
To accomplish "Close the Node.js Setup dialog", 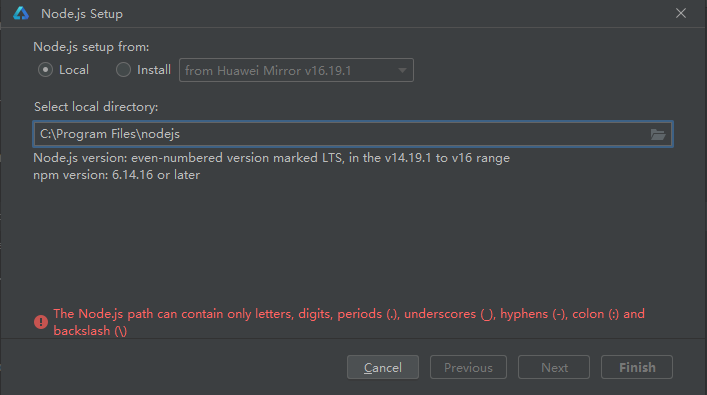I will click(680, 14).
